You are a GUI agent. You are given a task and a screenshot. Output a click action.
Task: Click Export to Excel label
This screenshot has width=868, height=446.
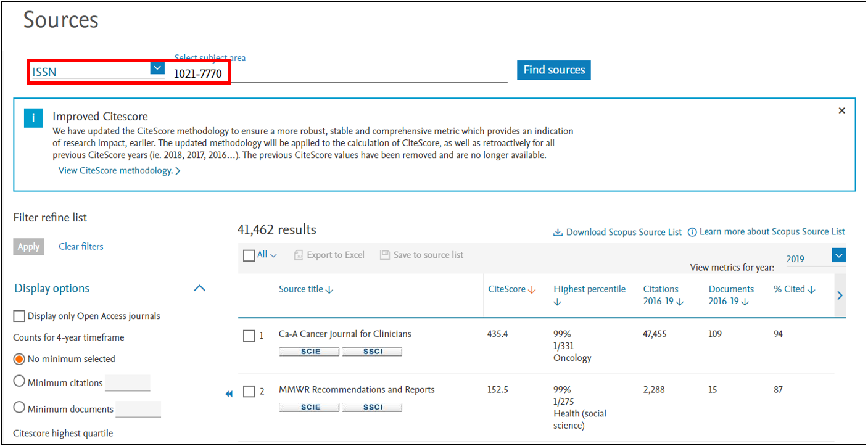tap(336, 255)
